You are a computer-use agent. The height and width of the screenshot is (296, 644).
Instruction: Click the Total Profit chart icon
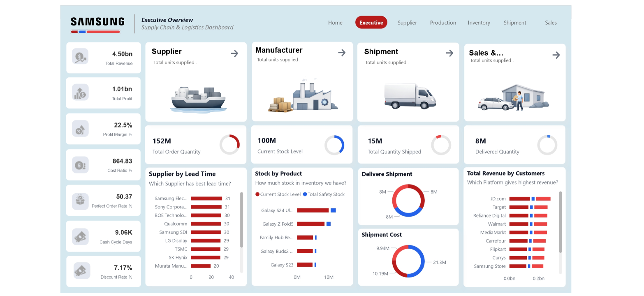(80, 92)
